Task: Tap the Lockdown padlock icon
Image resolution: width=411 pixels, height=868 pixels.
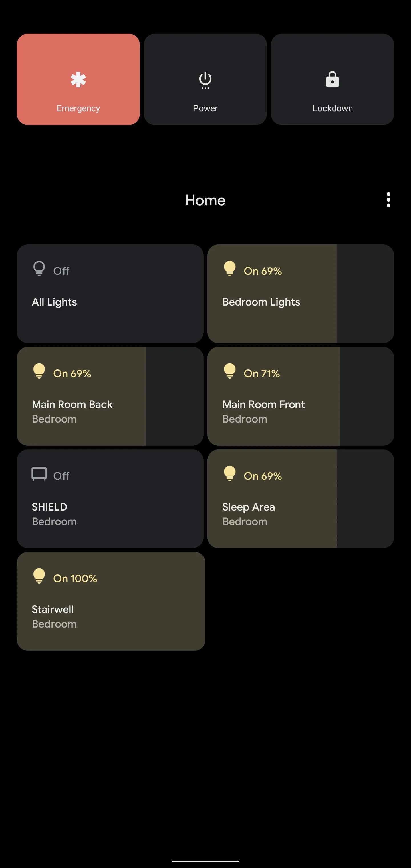Action: coord(332,80)
